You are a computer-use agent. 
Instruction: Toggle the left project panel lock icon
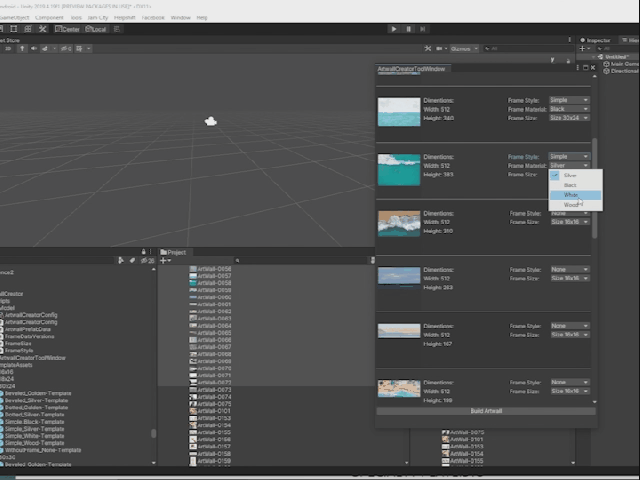(143, 252)
